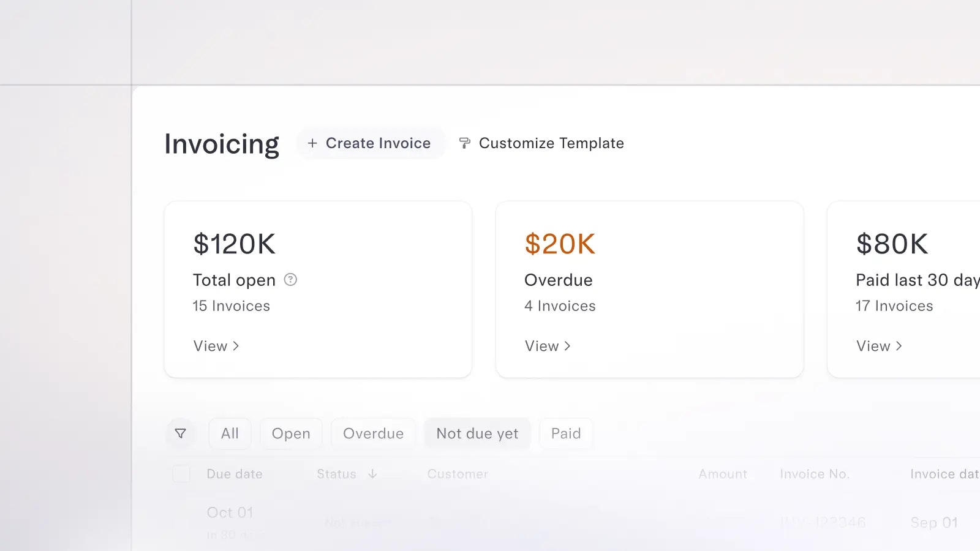The width and height of the screenshot is (980, 551).
Task: Click the plus icon inside Create Invoice
Action: [x=312, y=143]
